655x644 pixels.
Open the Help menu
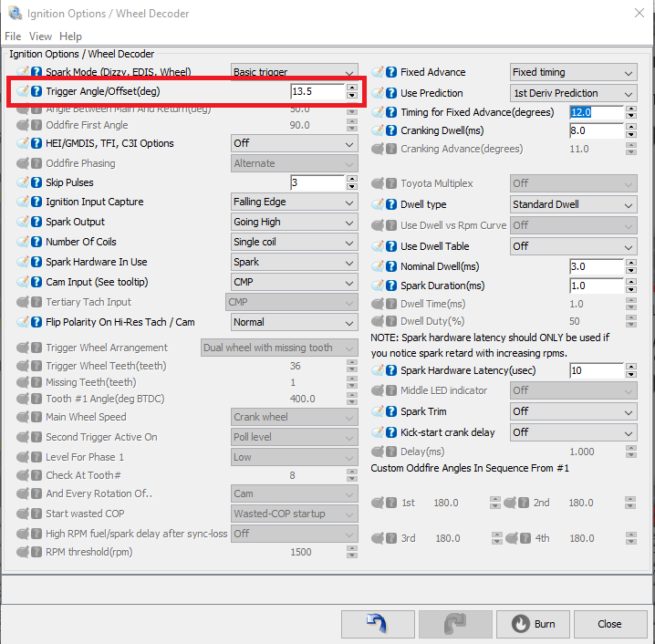(70, 36)
